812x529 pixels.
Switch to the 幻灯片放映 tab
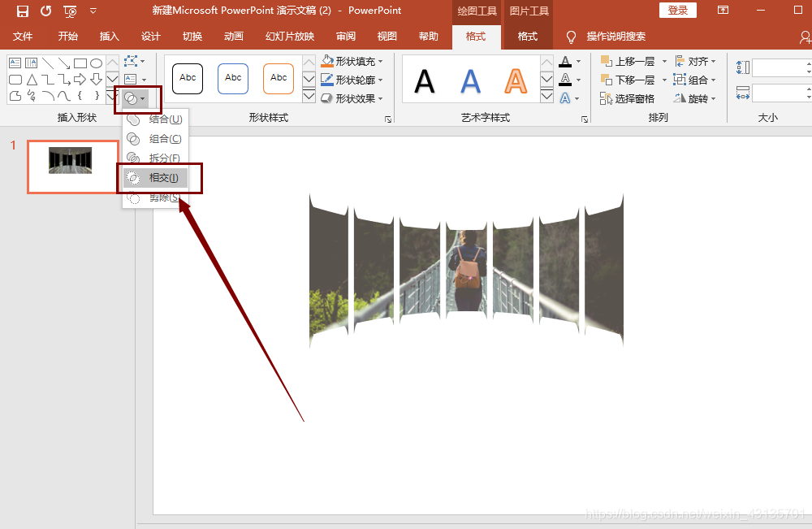(290, 37)
